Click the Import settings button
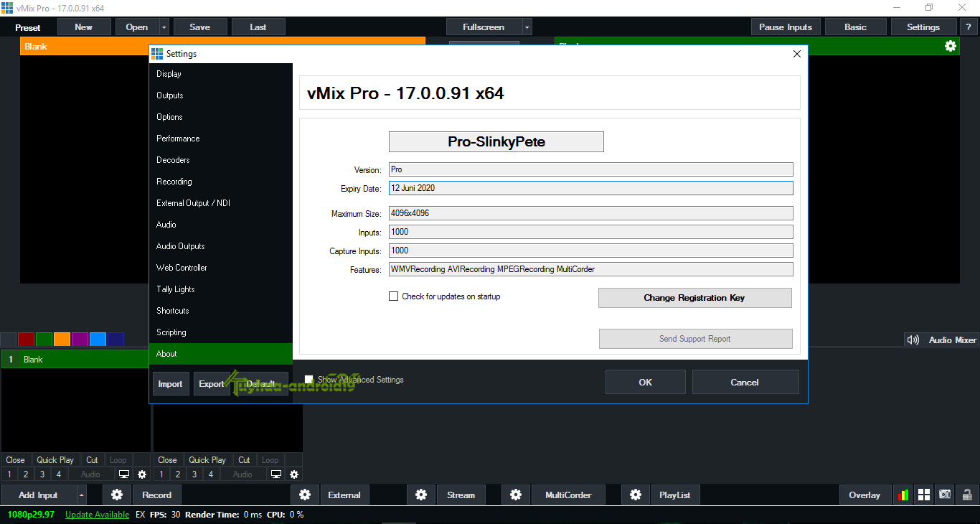 pos(170,384)
